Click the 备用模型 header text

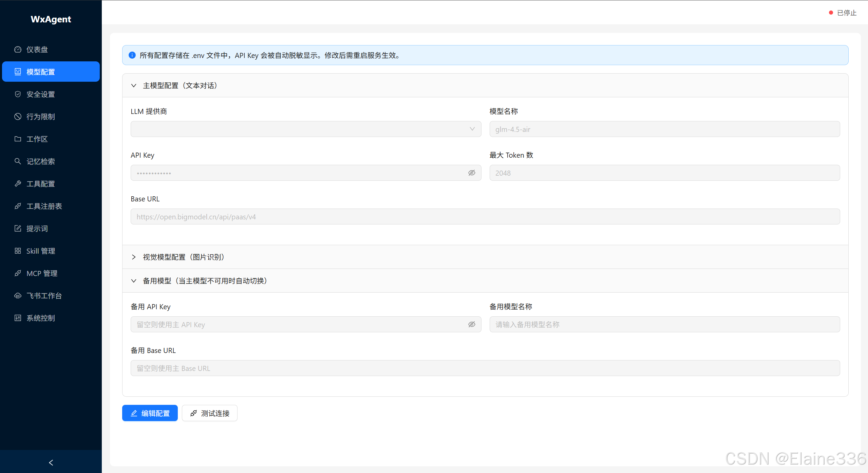[x=205, y=281]
